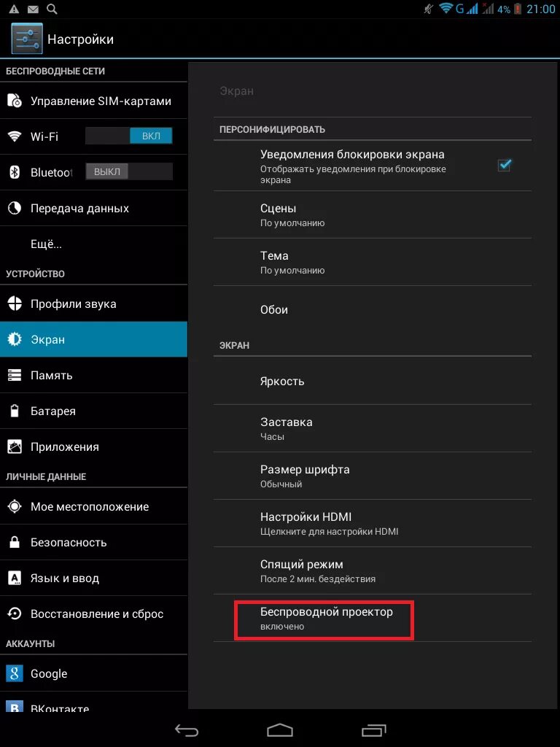Open Спящий режим sleep timeout options

[x=373, y=570]
